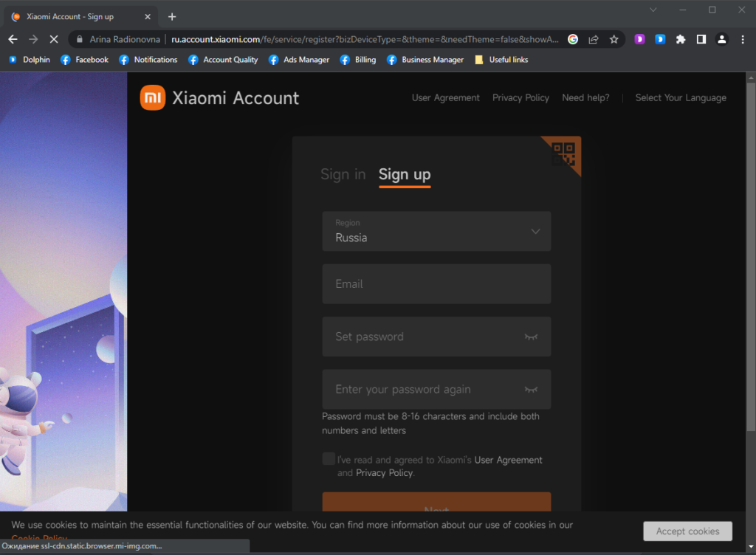Select the Xiaomi Account browser tab

pos(81,17)
